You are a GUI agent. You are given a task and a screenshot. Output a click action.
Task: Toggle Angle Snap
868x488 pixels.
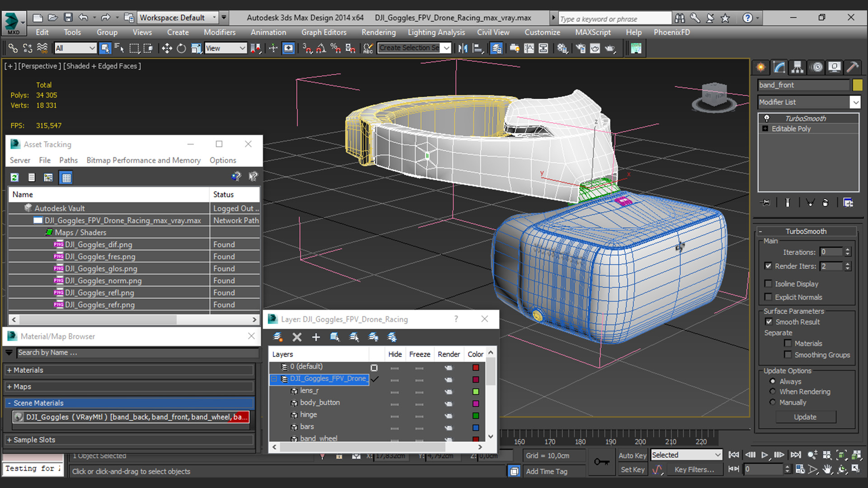pyautogui.click(x=321, y=48)
